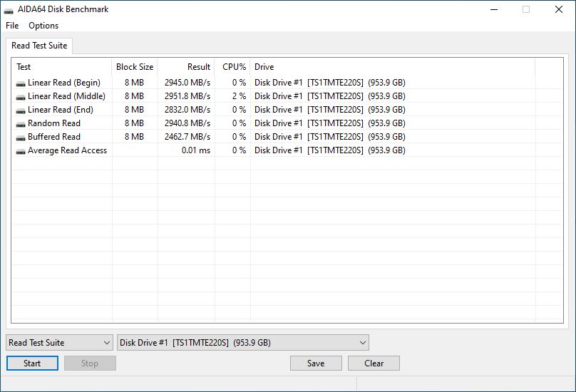The height and width of the screenshot is (392, 576).
Task: Select the Random Read row label
Action: (54, 123)
